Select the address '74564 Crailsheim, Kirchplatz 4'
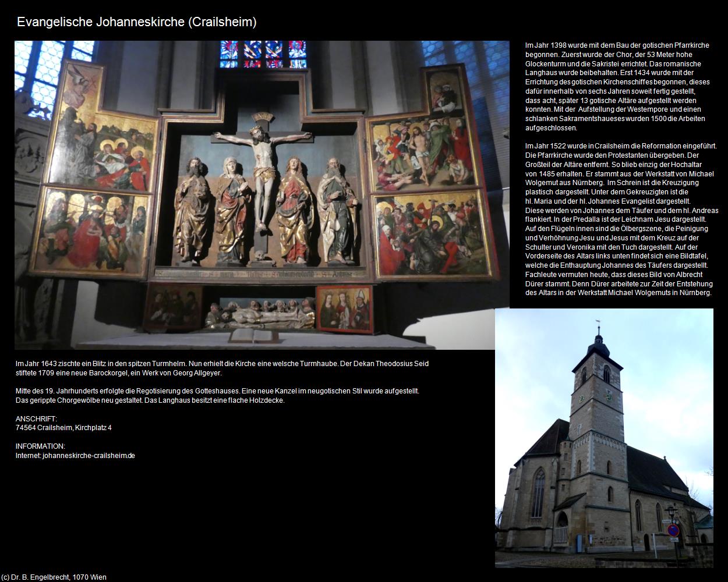Viewport: 728px width, 582px height. 63,428
